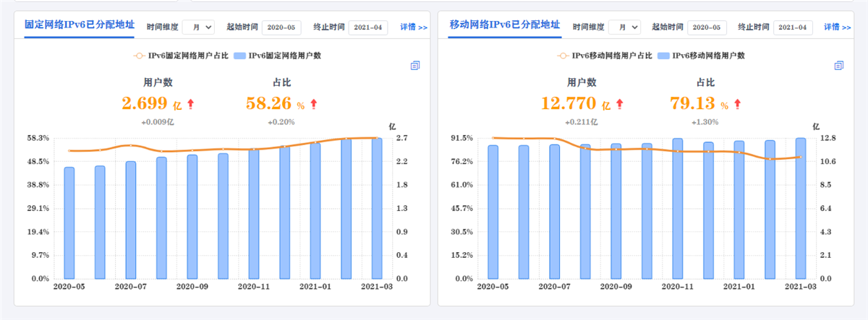
Task: Click 终止时间 field in fixed network panel
Action: [368, 27]
